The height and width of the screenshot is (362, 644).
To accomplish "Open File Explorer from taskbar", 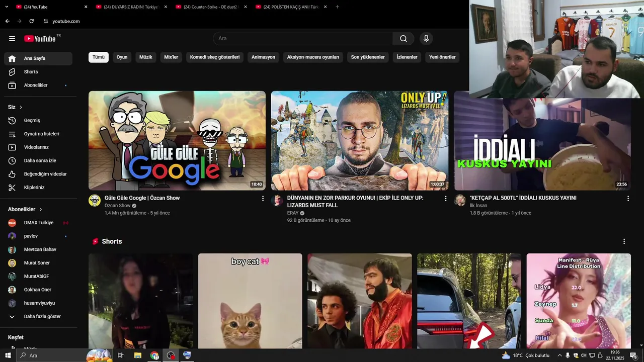I will [137, 355].
